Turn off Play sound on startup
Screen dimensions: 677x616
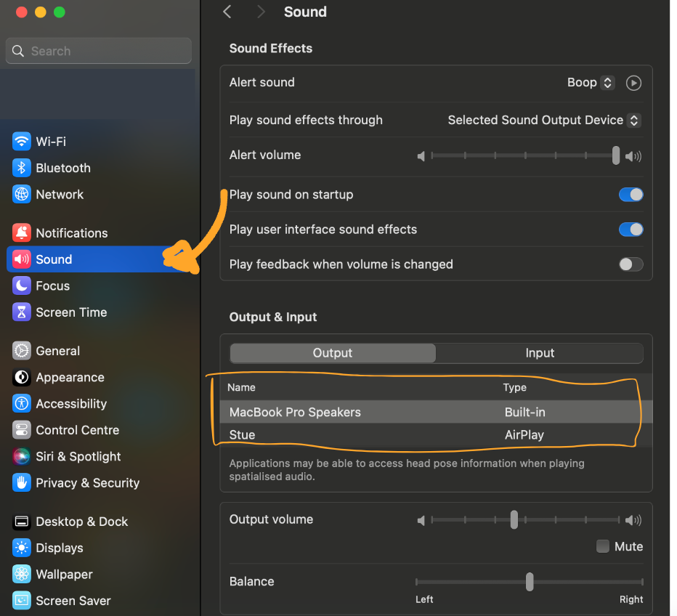(x=631, y=195)
